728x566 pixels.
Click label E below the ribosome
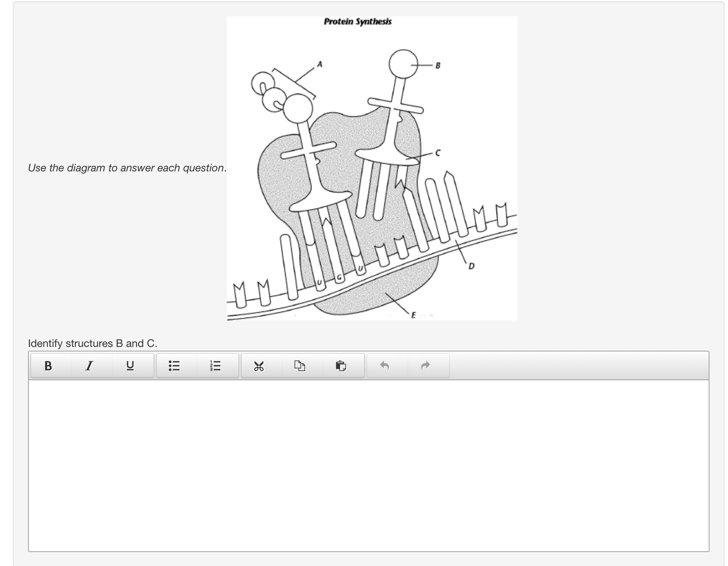coord(413,315)
